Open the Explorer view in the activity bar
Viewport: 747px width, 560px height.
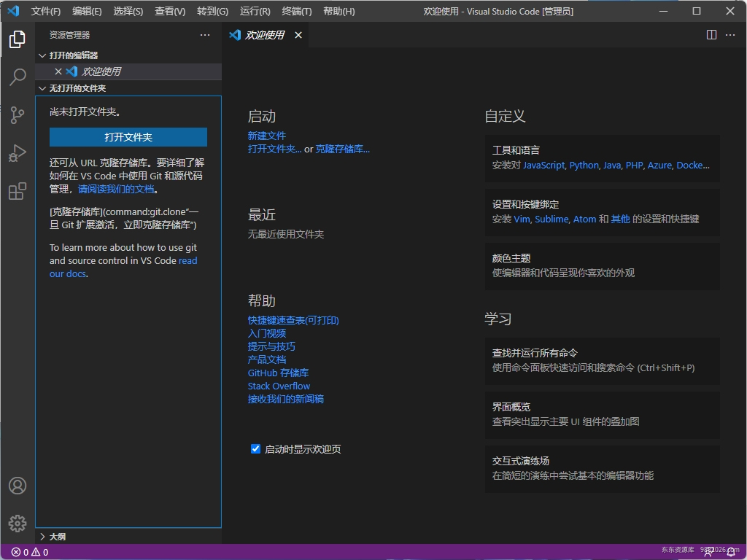click(17, 39)
